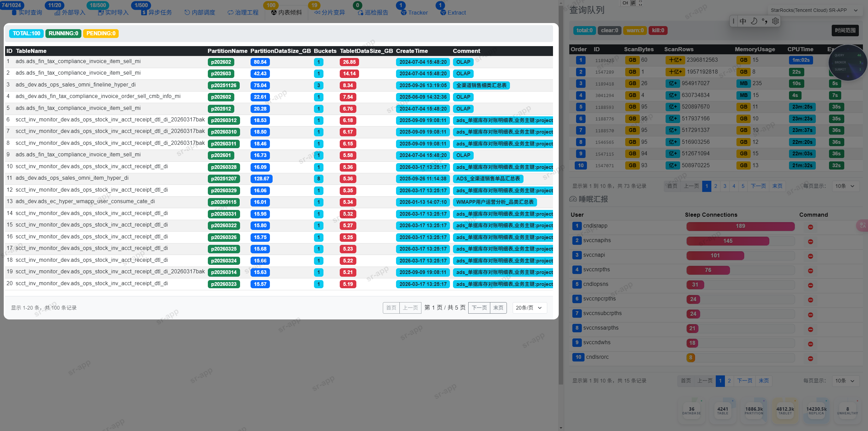
Task: Click the 下一页 button in the modal
Action: pos(479,308)
